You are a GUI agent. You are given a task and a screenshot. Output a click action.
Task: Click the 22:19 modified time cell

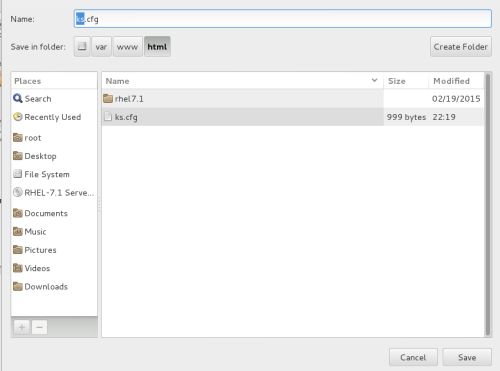(444, 117)
